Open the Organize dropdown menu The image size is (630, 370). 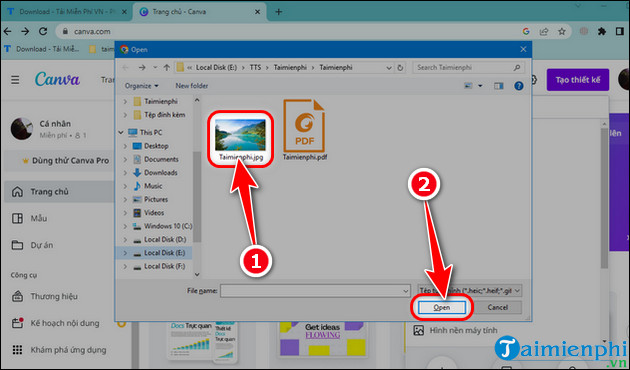point(141,86)
